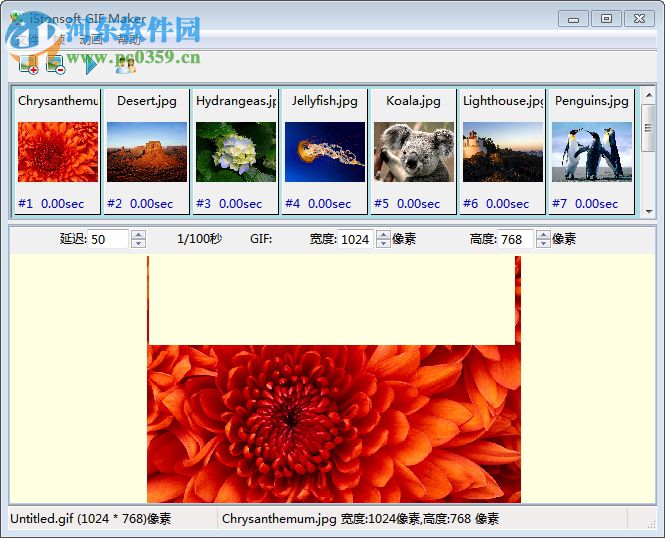This screenshot has height=538, width=665.
Task: Click the '#5 0.00sec' frame label
Action: coord(407,204)
